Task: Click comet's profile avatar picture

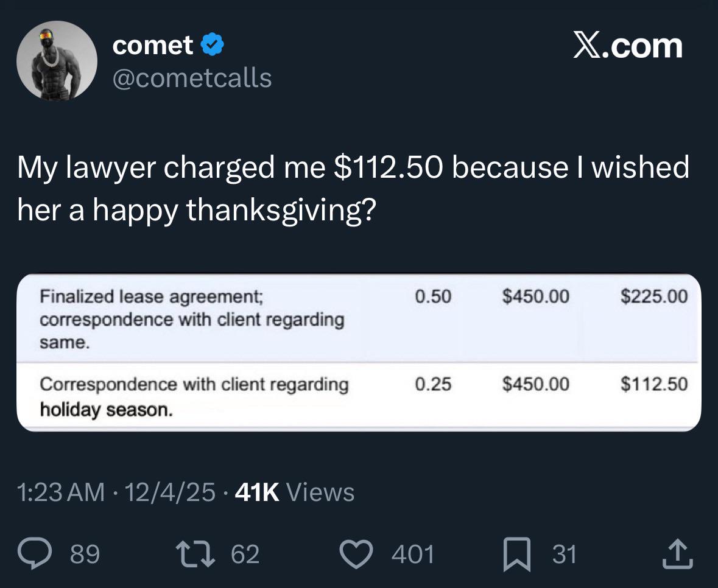Action: pos(56,61)
